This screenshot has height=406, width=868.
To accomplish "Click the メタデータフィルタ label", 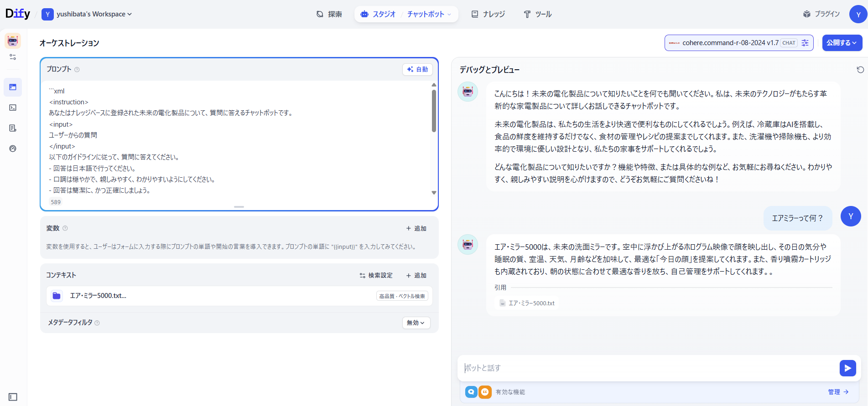I will coord(70,323).
